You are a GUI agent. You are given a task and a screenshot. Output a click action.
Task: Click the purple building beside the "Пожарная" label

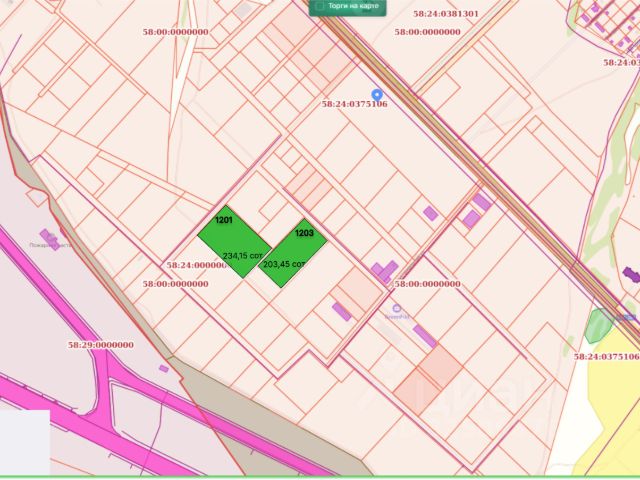tap(49, 239)
